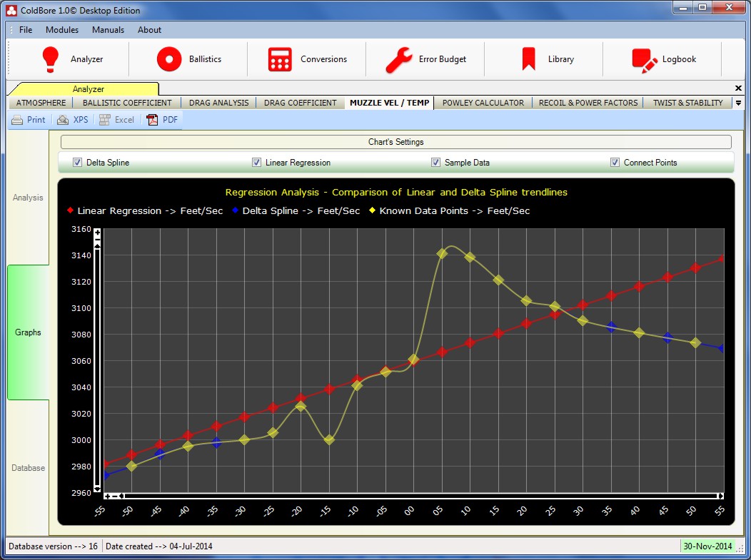Screen dimensions: 751x560
Task: Show more tabs via the overflow dropdown arrow
Action: pos(738,103)
